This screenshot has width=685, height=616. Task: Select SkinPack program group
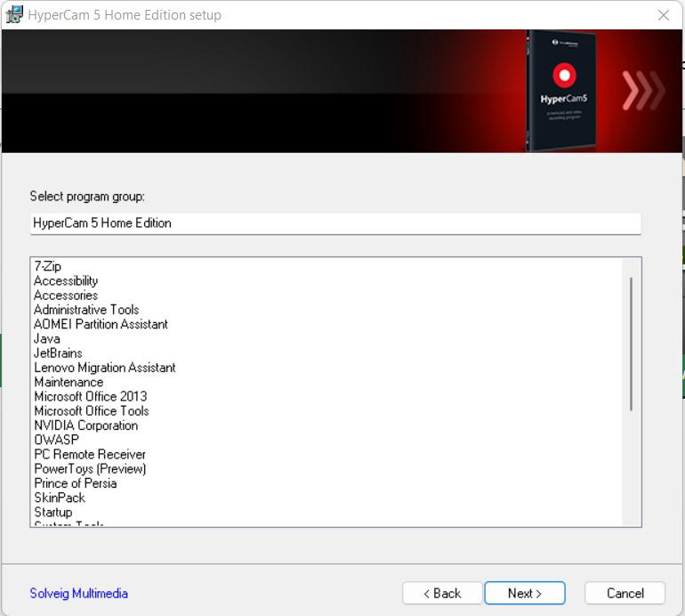click(x=60, y=497)
